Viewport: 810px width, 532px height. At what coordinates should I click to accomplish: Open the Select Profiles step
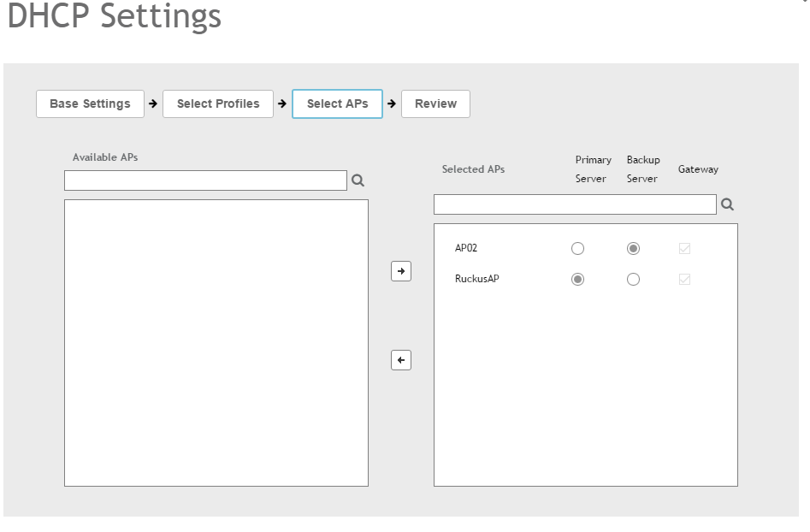pos(218,103)
